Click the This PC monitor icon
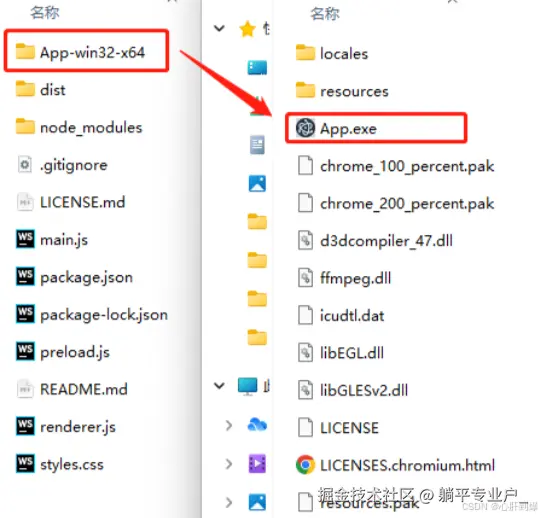This screenshot has width=542, height=518. [x=247, y=386]
